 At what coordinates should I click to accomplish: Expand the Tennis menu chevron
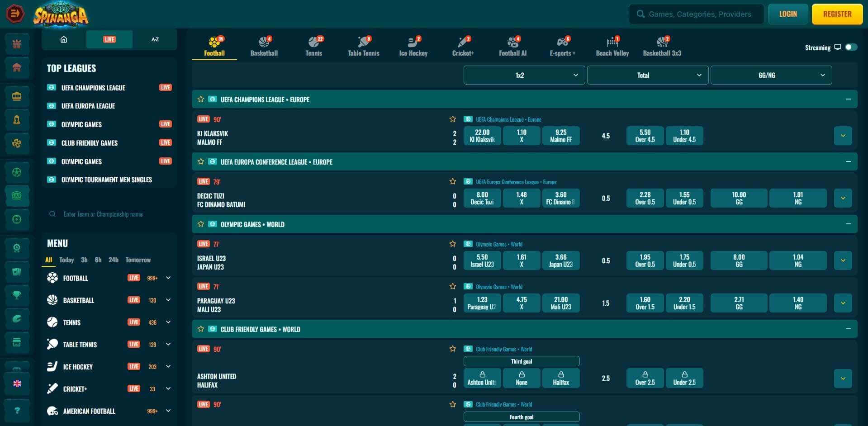[168, 322]
